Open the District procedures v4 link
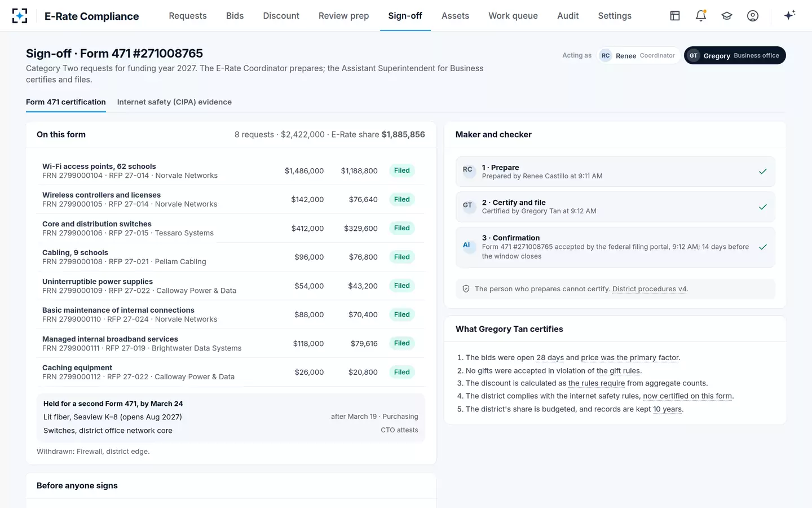This screenshot has width=812, height=508. [x=650, y=289]
